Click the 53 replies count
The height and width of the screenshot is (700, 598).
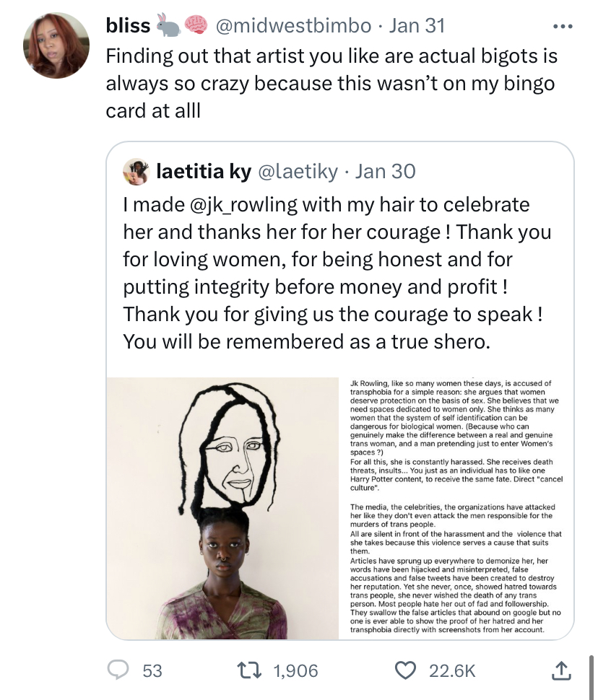pos(152,670)
